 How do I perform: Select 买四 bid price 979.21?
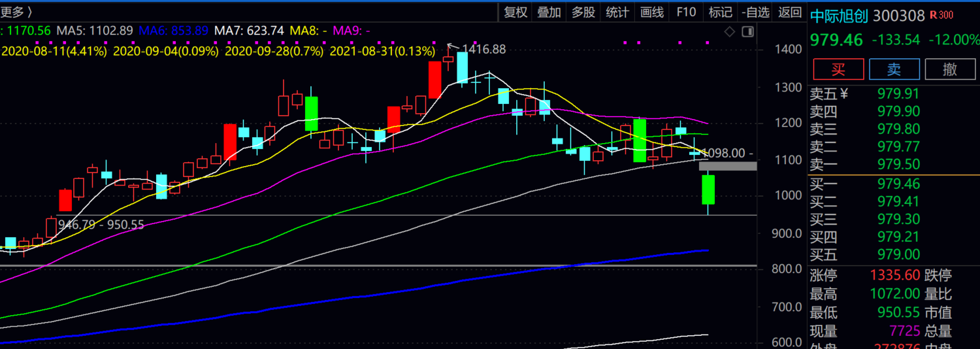pos(898,237)
